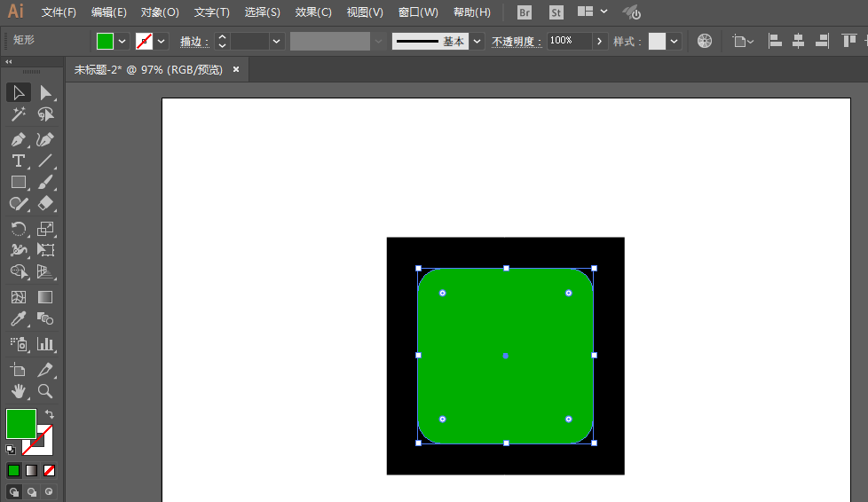Select the Gradient tool
This screenshot has height=502, width=868.
(x=45, y=297)
